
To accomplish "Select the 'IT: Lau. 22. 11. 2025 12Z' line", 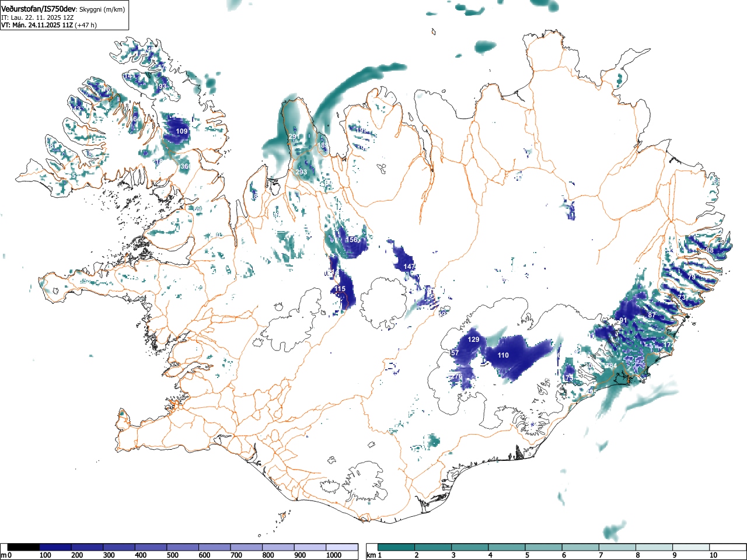I will pos(37,17).
